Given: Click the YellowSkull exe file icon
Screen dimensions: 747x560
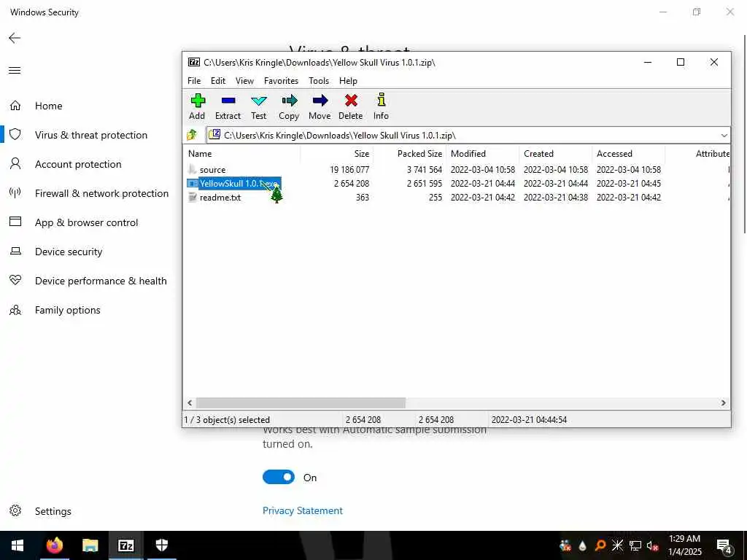Looking at the screenshot, I should coord(193,183).
